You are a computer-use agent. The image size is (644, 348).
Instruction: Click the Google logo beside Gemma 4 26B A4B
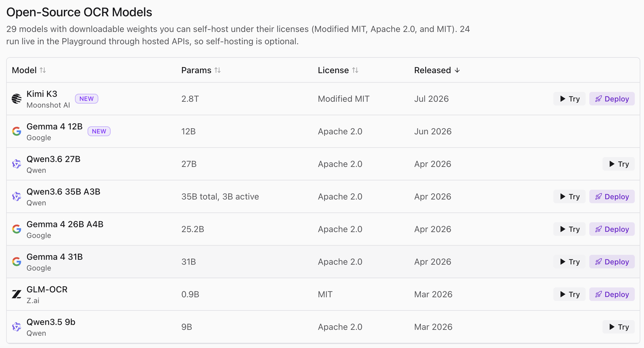(17, 229)
